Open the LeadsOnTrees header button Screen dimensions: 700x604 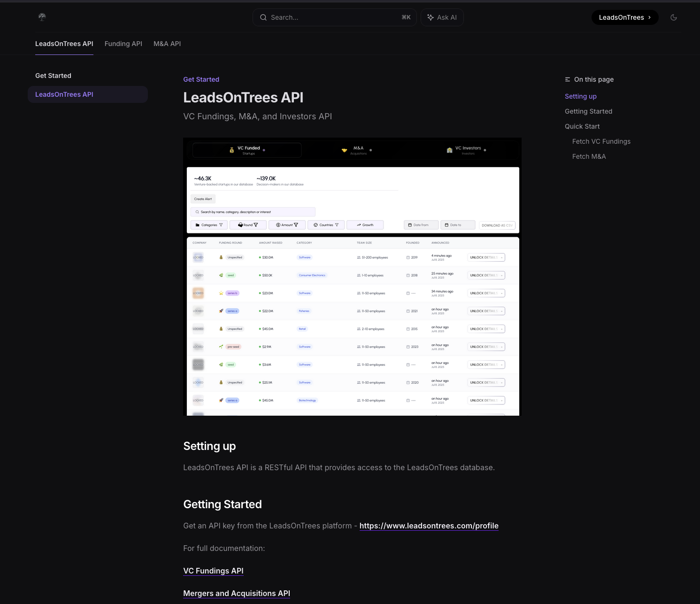pos(625,17)
